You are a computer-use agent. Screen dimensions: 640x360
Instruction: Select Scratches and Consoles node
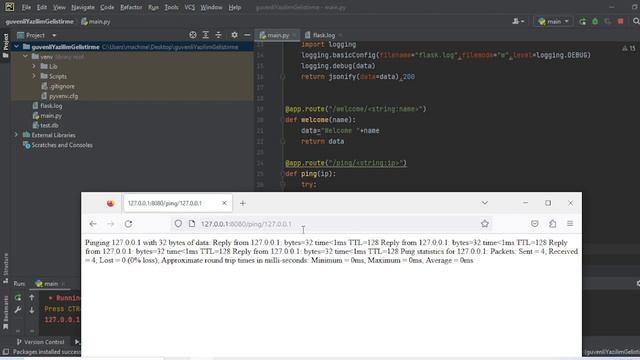pos(58,145)
